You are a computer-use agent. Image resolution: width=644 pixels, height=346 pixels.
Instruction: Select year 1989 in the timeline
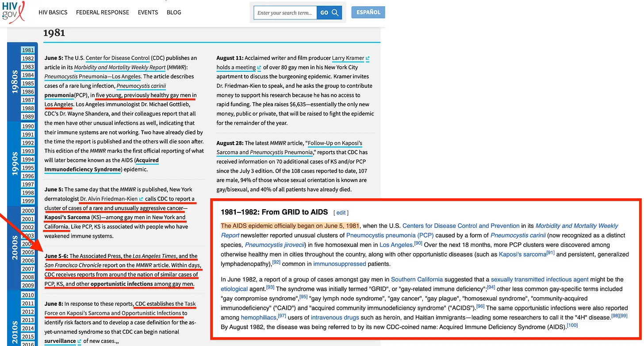[x=28, y=116]
